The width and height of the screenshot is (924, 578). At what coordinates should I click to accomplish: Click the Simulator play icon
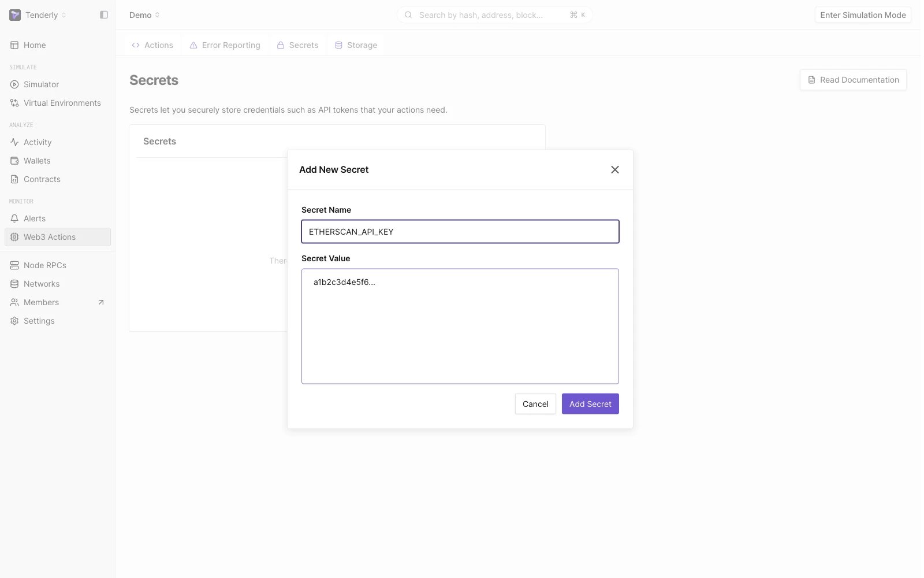(x=14, y=84)
